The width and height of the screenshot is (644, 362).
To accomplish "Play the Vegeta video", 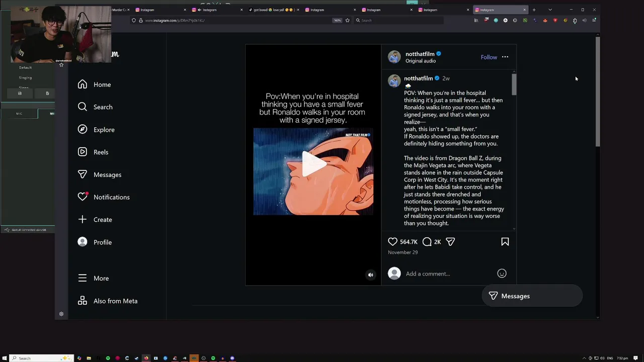I will pyautogui.click(x=313, y=164).
